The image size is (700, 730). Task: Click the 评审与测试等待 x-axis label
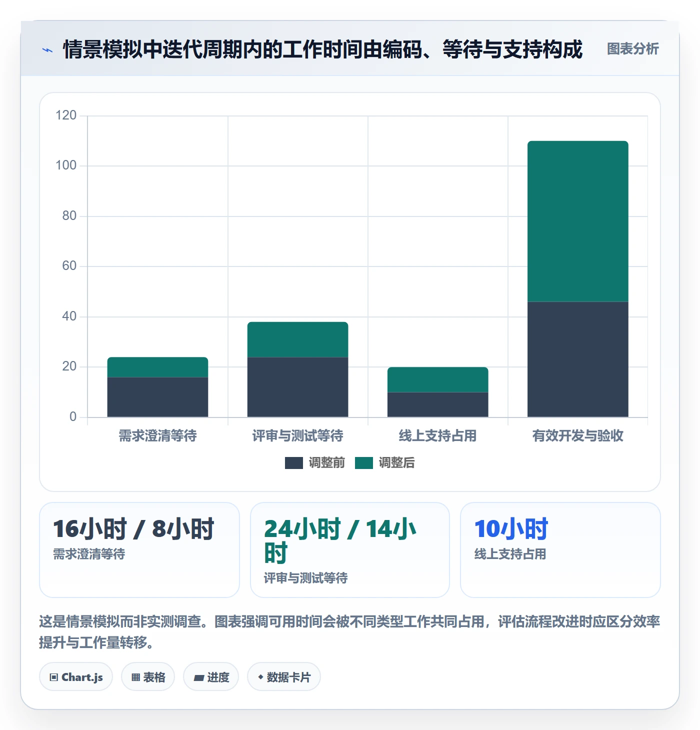pyautogui.click(x=298, y=436)
